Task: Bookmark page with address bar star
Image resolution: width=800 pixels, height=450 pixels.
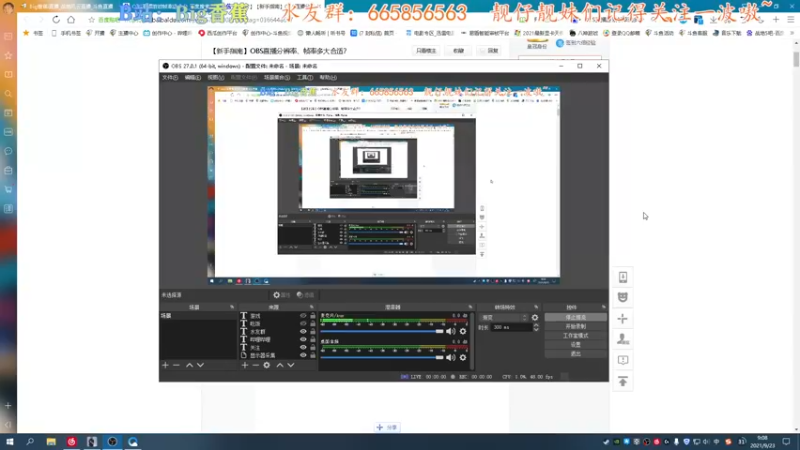Action: tap(91, 19)
